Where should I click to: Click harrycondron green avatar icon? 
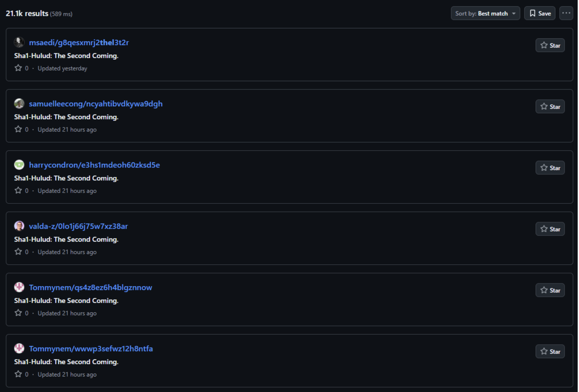pyautogui.click(x=19, y=165)
